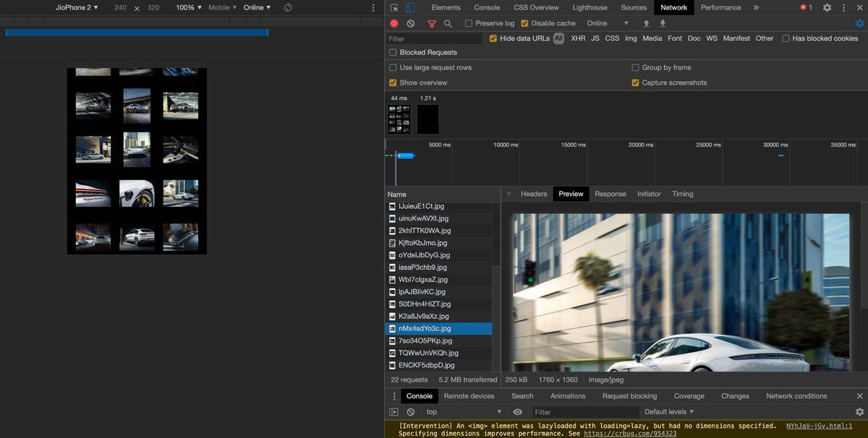This screenshot has width=868, height=438.
Task: Select the 1.21 s screenshot thumbnail
Action: pyautogui.click(x=427, y=119)
